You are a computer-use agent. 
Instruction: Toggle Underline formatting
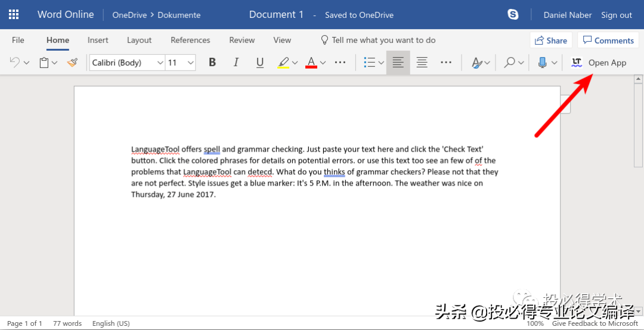pos(259,63)
